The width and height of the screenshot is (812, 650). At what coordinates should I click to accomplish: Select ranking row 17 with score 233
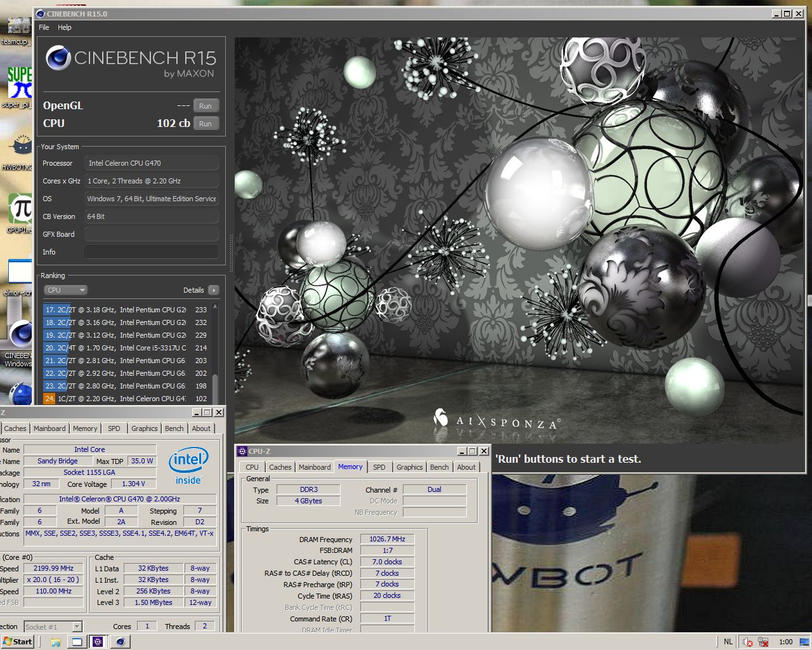click(x=126, y=310)
